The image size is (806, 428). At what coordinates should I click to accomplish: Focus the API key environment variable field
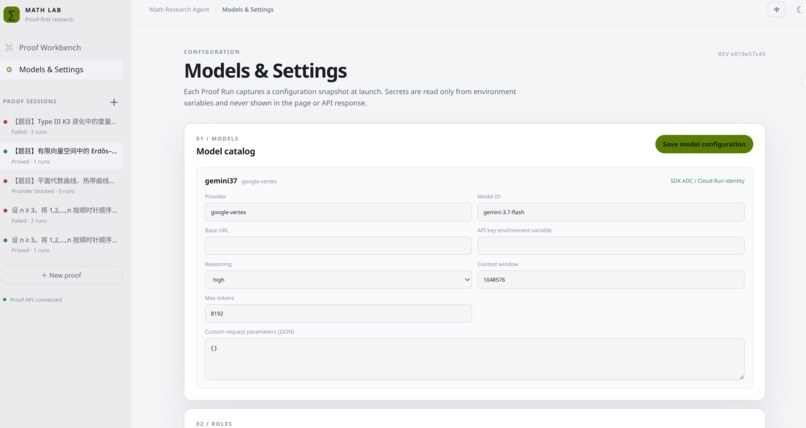pyautogui.click(x=611, y=246)
